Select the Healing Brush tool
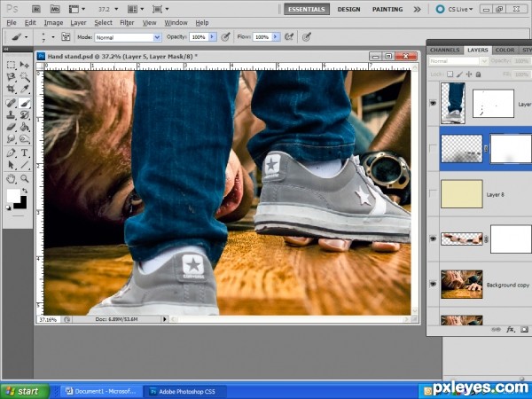 point(12,103)
